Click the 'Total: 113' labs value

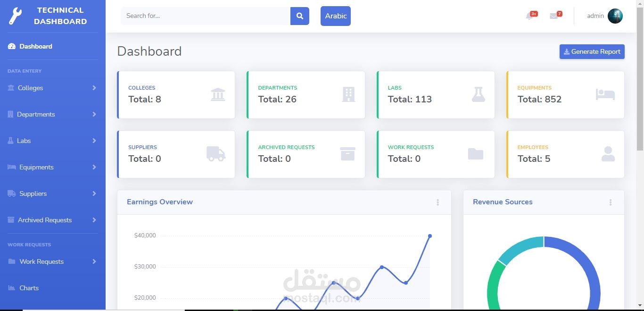point(410,100)
